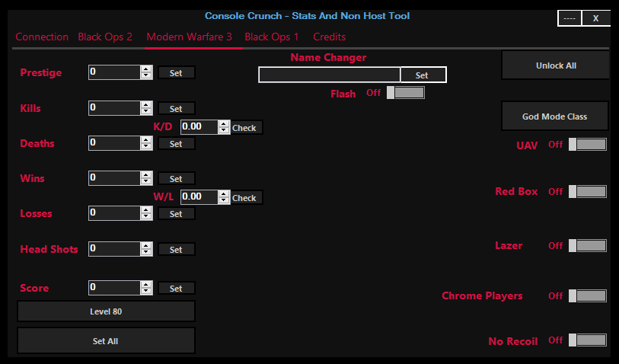The width and height of the screenshot is (619, 364).
Task: Decrease Head Shots with the down arrow
Action: click(x=146, y=252)
